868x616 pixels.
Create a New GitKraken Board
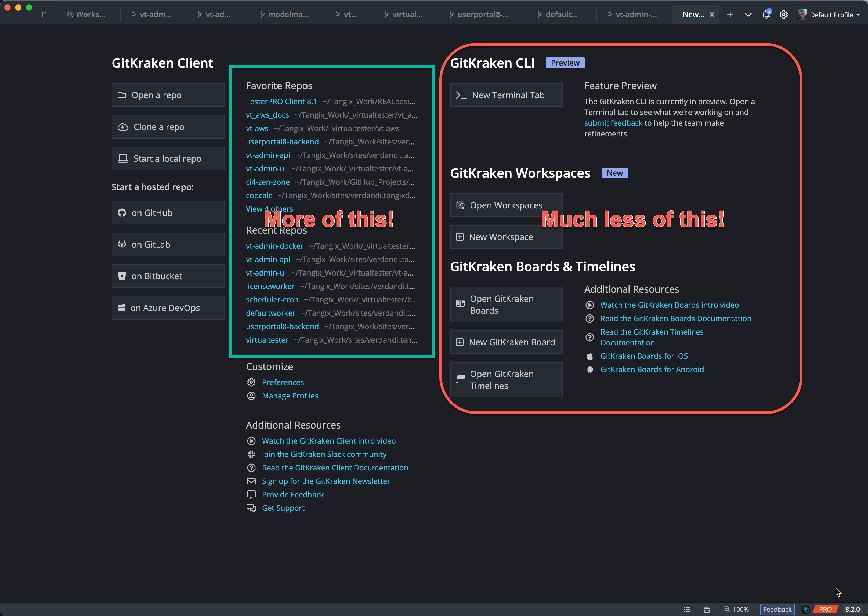pos(506,342)
